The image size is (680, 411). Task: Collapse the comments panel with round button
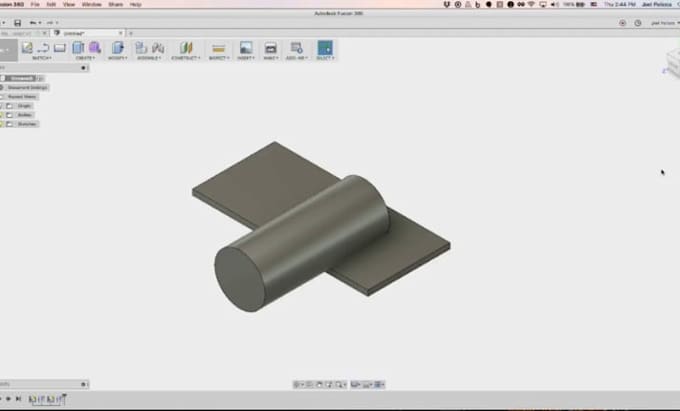83,384
